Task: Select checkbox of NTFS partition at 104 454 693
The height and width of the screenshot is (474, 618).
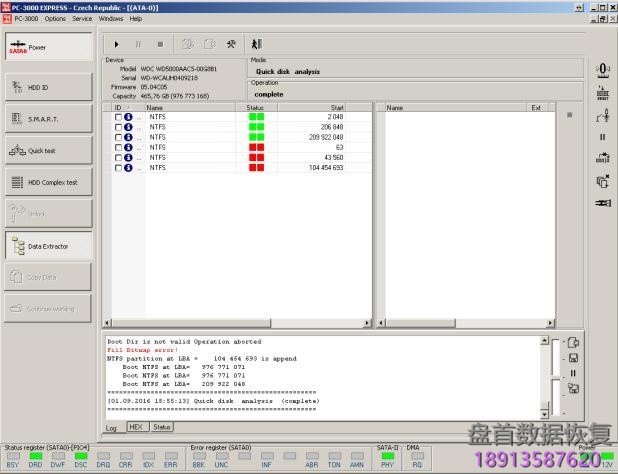Action: point(118,168)
